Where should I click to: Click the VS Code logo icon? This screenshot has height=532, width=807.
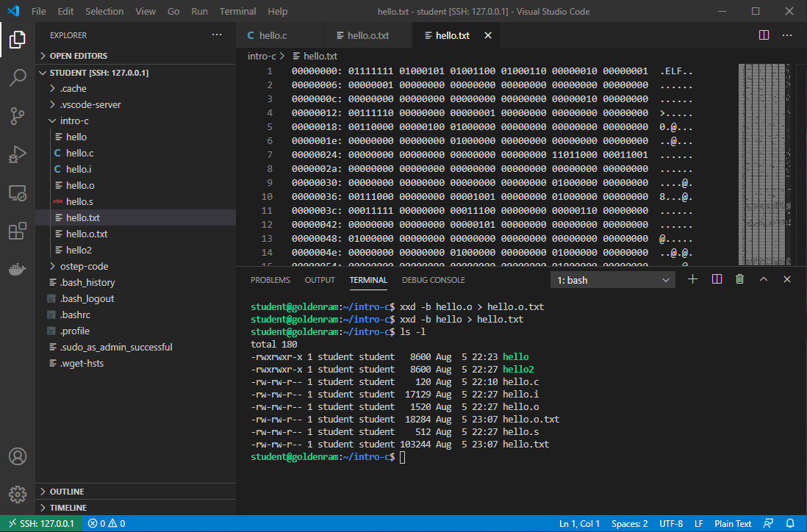[13, 11]
